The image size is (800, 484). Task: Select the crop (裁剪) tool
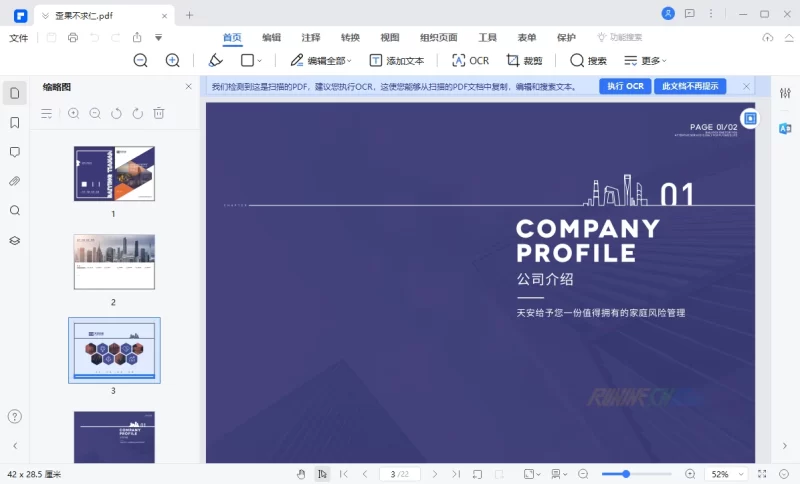pos(524,60)
